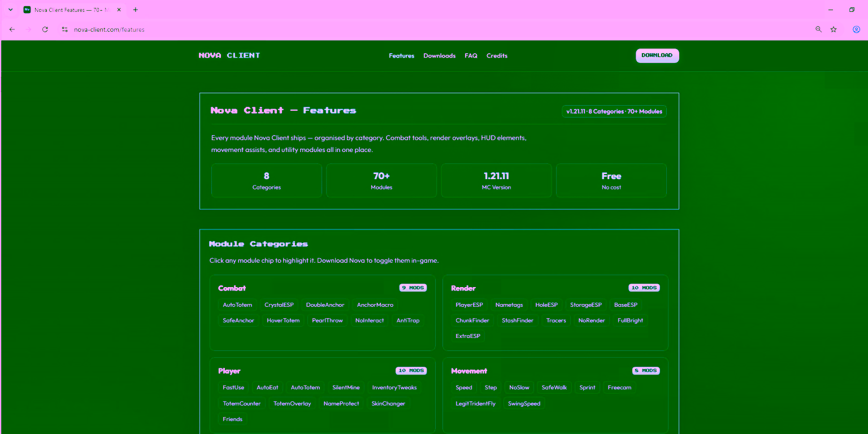Click the 70+ Modules stat card
Viewport: 868px width, 434px height.
coord(381,181)
